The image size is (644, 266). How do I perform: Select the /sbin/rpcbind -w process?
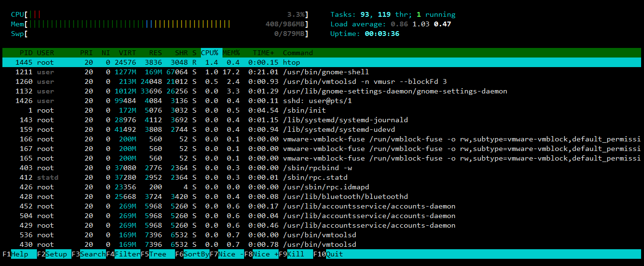[322, 168]
